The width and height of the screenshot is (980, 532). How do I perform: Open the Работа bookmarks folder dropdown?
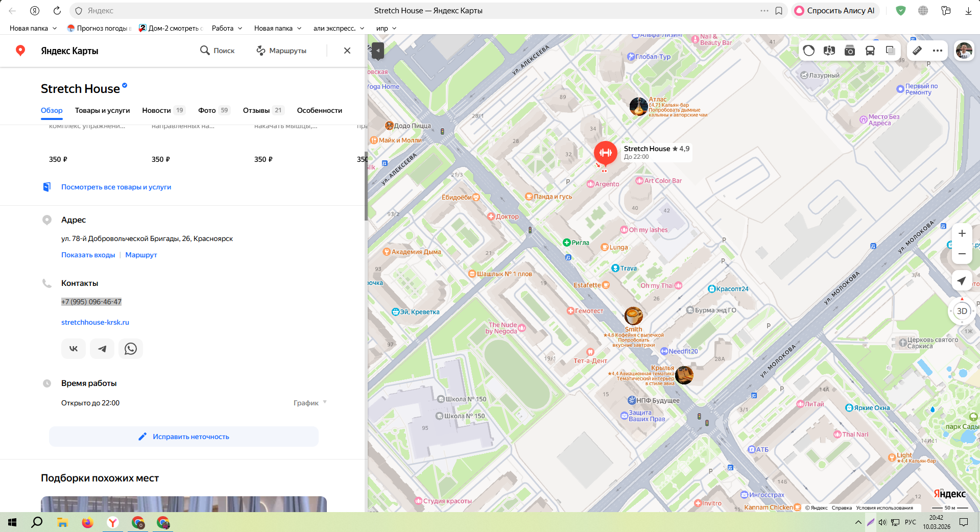pyautogui.click(x=227, y=28)
